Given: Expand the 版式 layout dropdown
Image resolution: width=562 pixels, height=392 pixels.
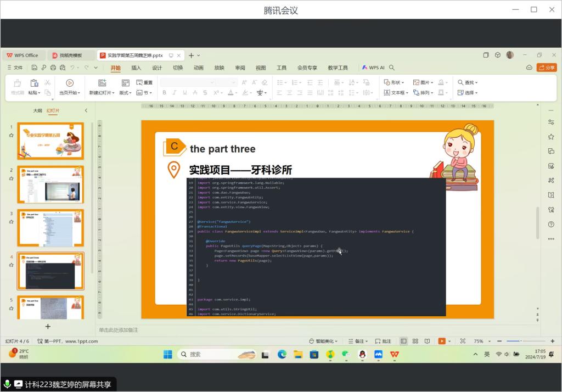Looking at the screenshot, I should click(126, 93).
